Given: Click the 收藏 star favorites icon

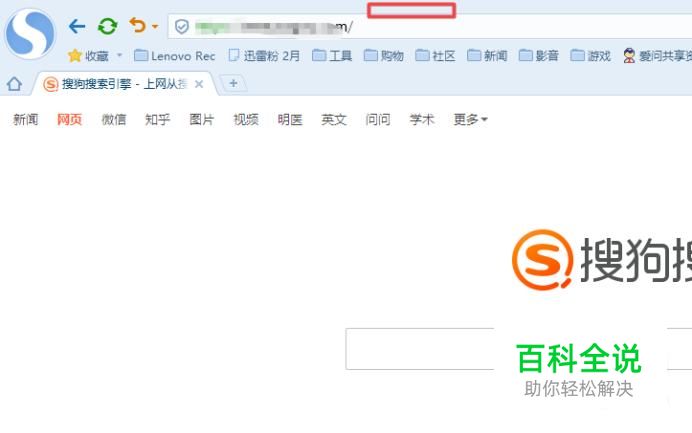Looking at the screenshot, I should (x=75, y=56).
